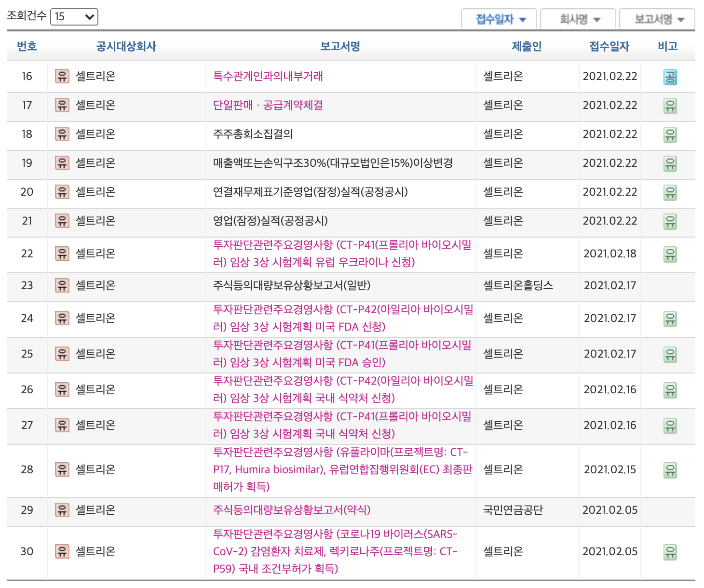Click 국민연금공단 submitter cell
Screen dimensions: 704x588
click(x=513, y=510)
